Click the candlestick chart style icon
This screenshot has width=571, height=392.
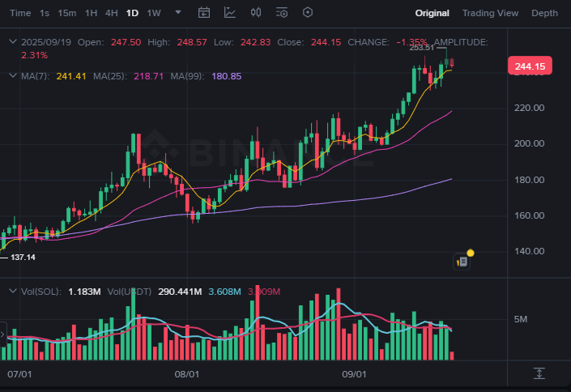(256, 13)
